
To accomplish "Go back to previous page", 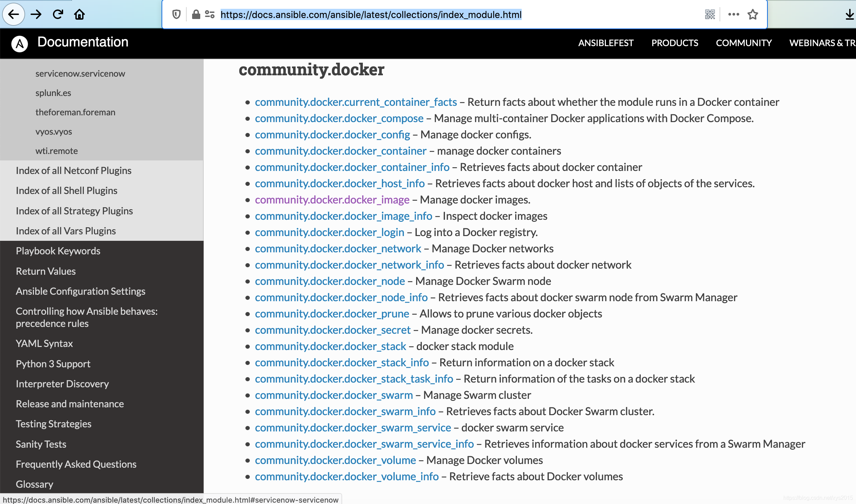I will 14,14.
